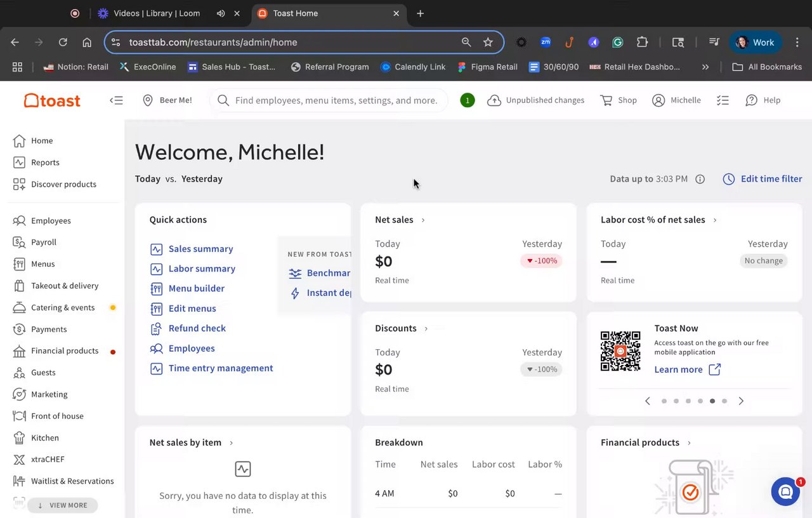The width and height of the screenshot is (812, 518).
Task: Open Payroll in the sidebar
Action: (x=35, y=242)
